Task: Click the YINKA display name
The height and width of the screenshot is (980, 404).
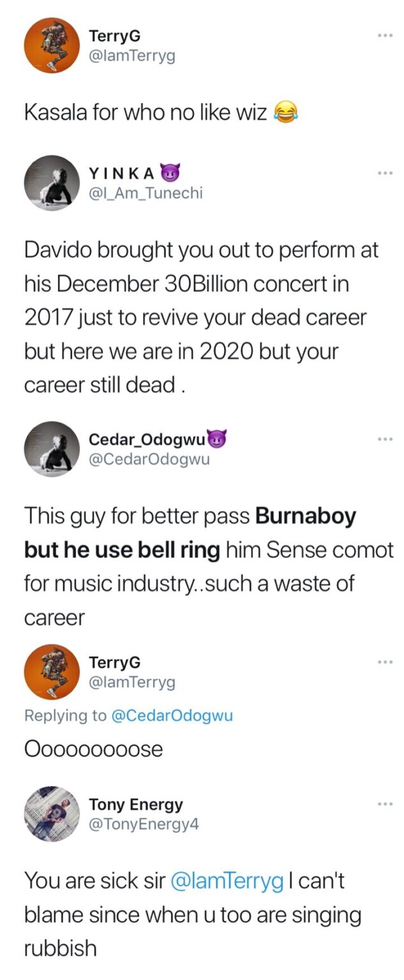Action: click(123, 173)
